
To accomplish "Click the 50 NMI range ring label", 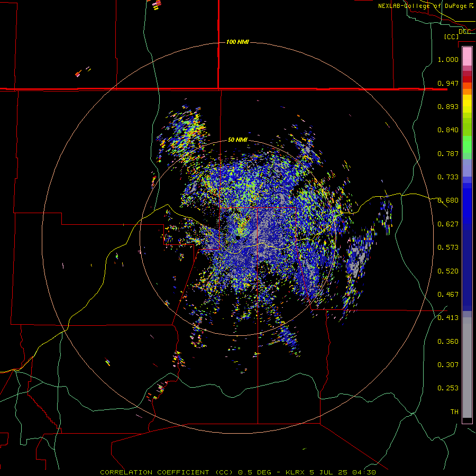I will [237, 140].
